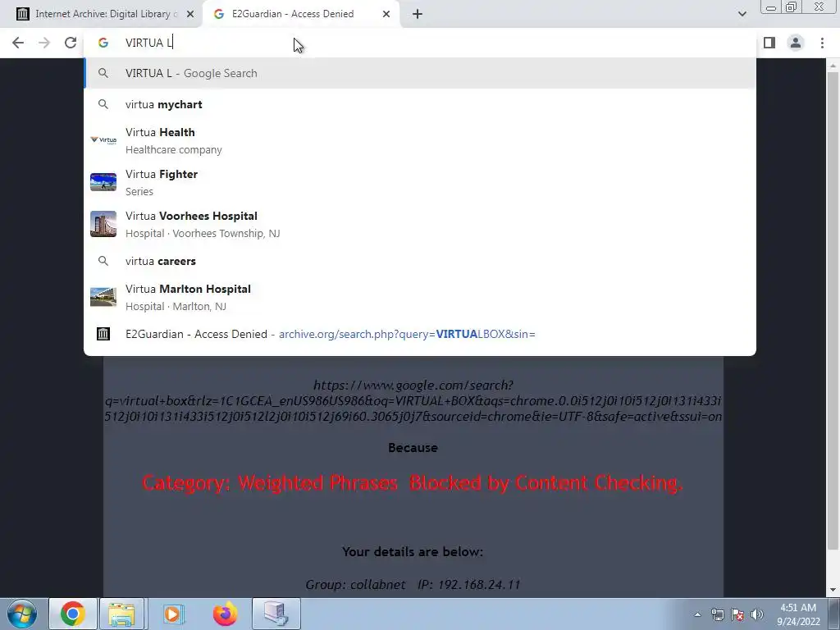Close the E2Guardian Access Denied tab
Image resolution: width=840 pixels, height=630 pixels.
click(386, 15)
